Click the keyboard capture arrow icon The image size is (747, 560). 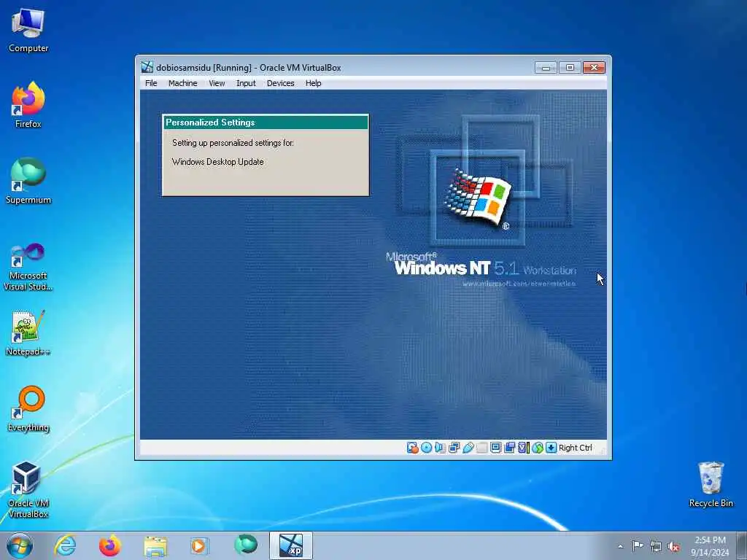click(551, 448)
